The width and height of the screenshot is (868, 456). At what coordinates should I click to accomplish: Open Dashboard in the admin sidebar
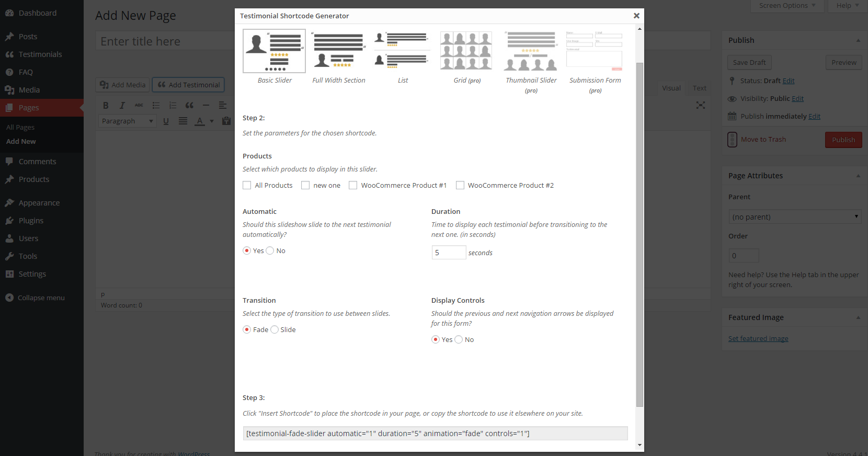click(x=42, y=13)
